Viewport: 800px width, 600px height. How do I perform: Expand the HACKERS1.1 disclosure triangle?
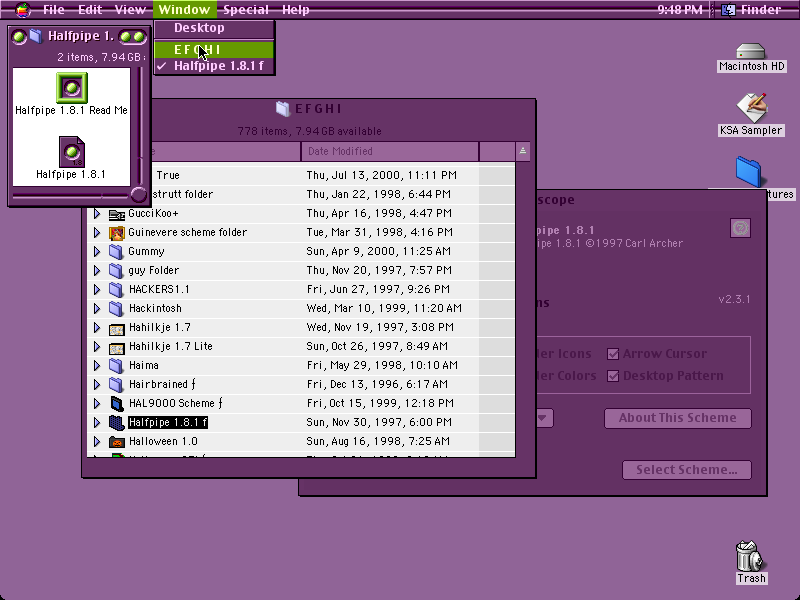coord(97,289)
